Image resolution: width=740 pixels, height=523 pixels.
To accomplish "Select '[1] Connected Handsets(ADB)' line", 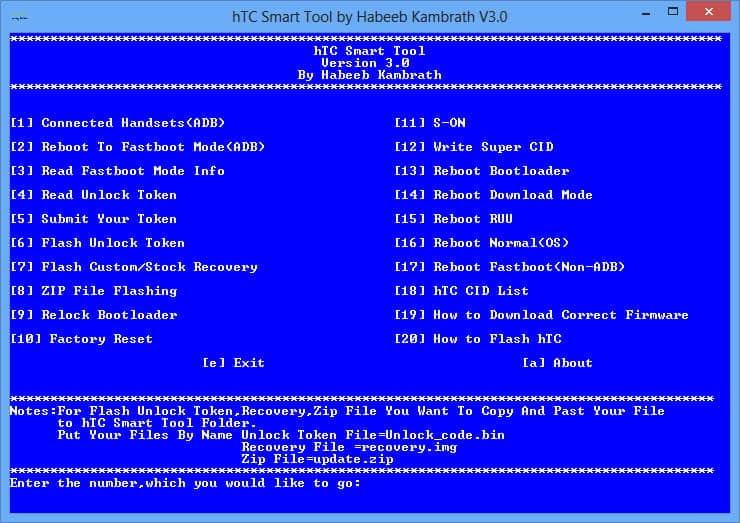I will pos(118,123).
